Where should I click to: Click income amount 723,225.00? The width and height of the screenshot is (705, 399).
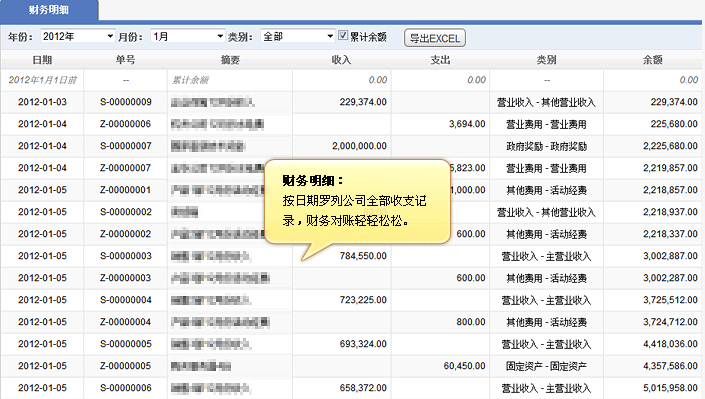coord(363,300)
